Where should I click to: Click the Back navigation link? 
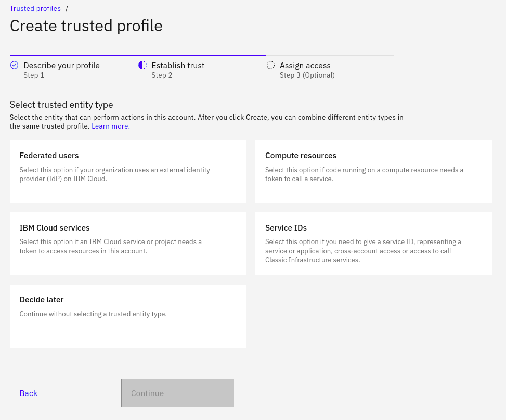[28, 393]
